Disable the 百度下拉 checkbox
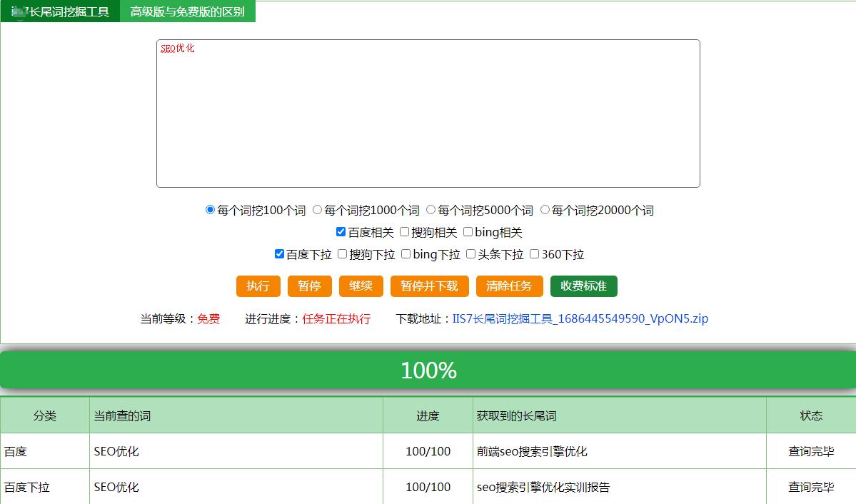 click(278, 254)
